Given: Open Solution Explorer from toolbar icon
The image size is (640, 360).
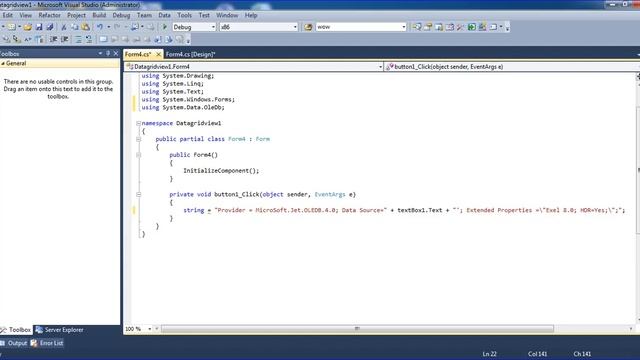Looking at the screenshot, I should (x=417, y=27).
